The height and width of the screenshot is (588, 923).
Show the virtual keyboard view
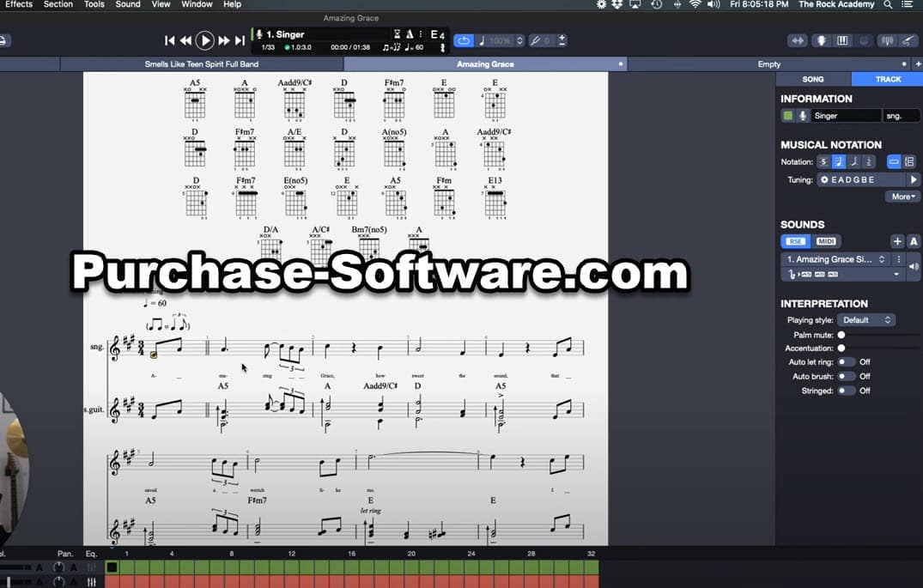842,40
